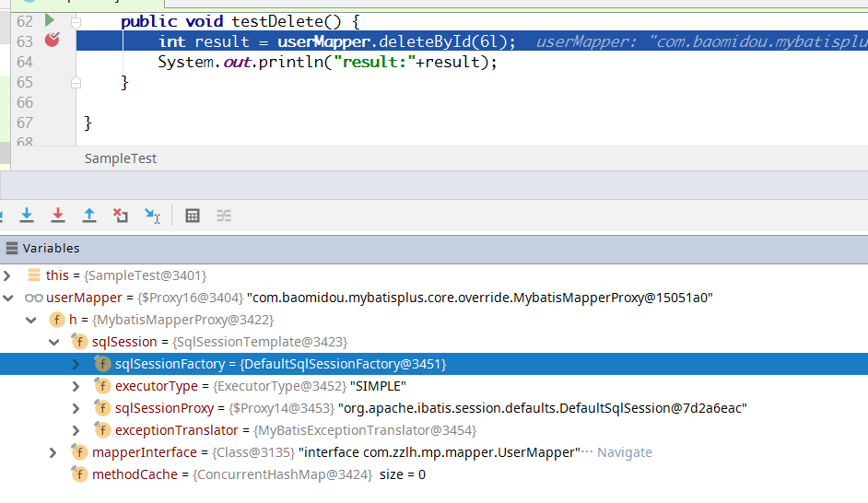Toggle breakpoint on line 63
Viewport: 868px width, 503px height.
tap(52, 40)
